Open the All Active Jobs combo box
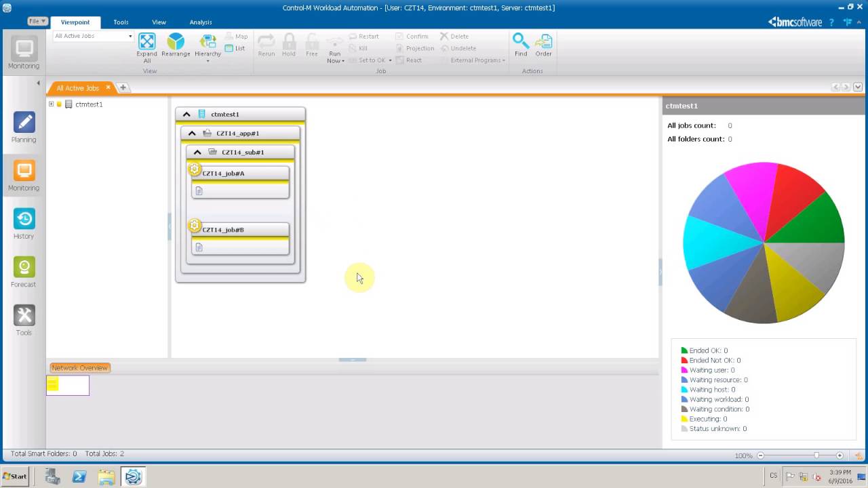Screen dimensions: 868x488 coord(93,36)
